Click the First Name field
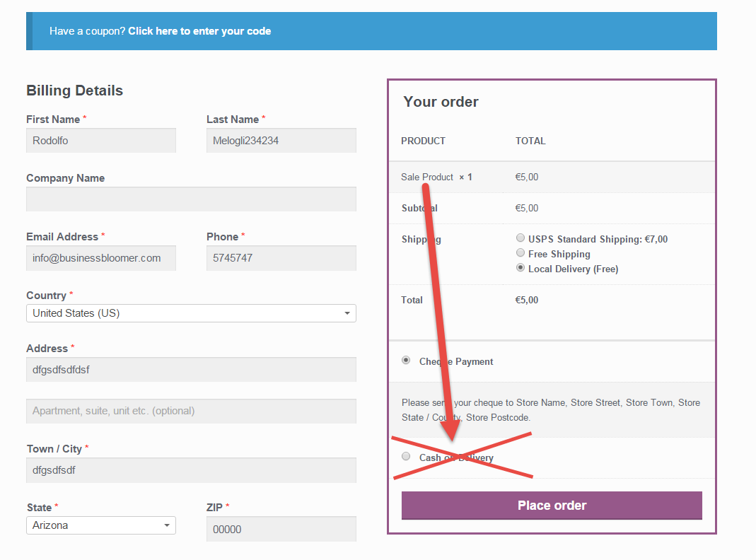Image resolution: width=756 pixels, height=560 pixels. [x=100, y=140]
